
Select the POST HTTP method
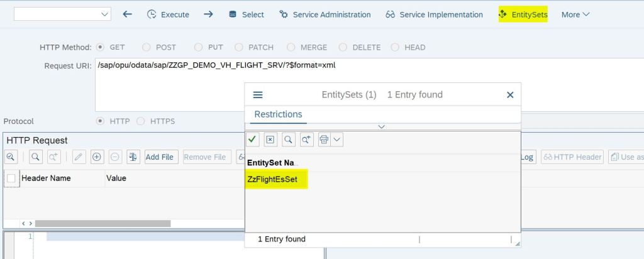[147, 47]
